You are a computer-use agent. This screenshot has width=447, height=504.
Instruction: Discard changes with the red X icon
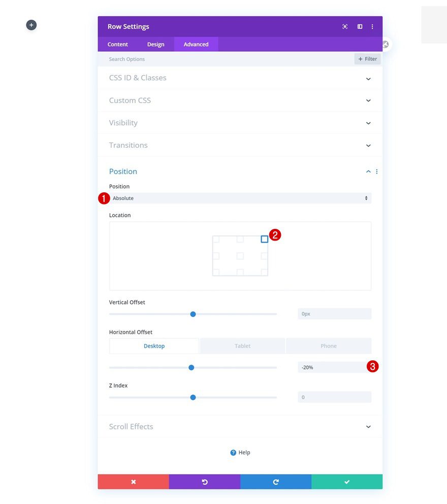coord(133,481)
